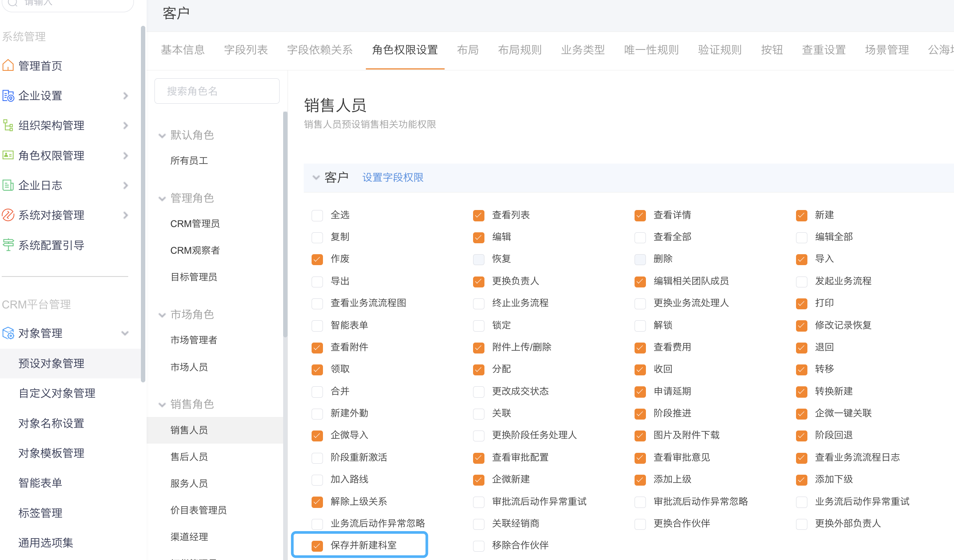
Task: Click the 系统配置引导 signpost icon
Action: pyautogui.click(x=8, y=245)
